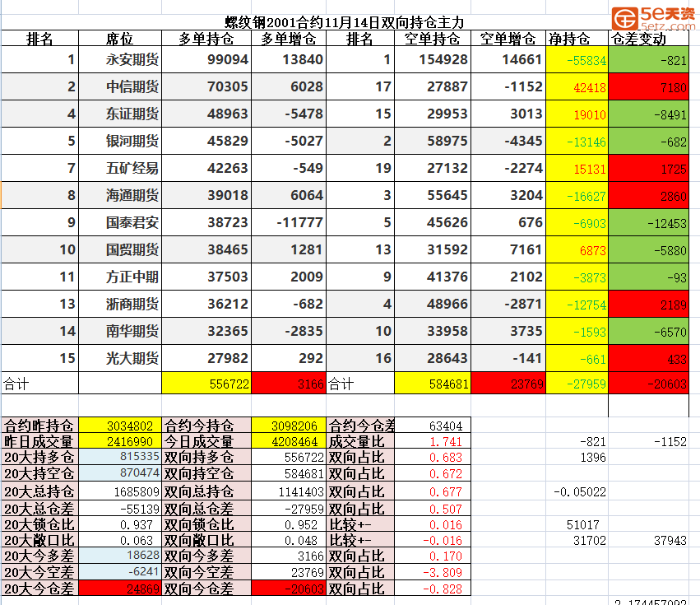Select the red total cell 23769
The height and width of the screenshot is (605, 700).
coord(508,384)
